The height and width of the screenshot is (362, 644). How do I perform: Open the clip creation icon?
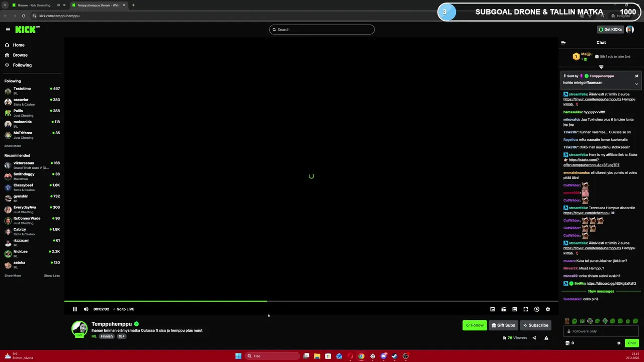click(x=504, y=309)
